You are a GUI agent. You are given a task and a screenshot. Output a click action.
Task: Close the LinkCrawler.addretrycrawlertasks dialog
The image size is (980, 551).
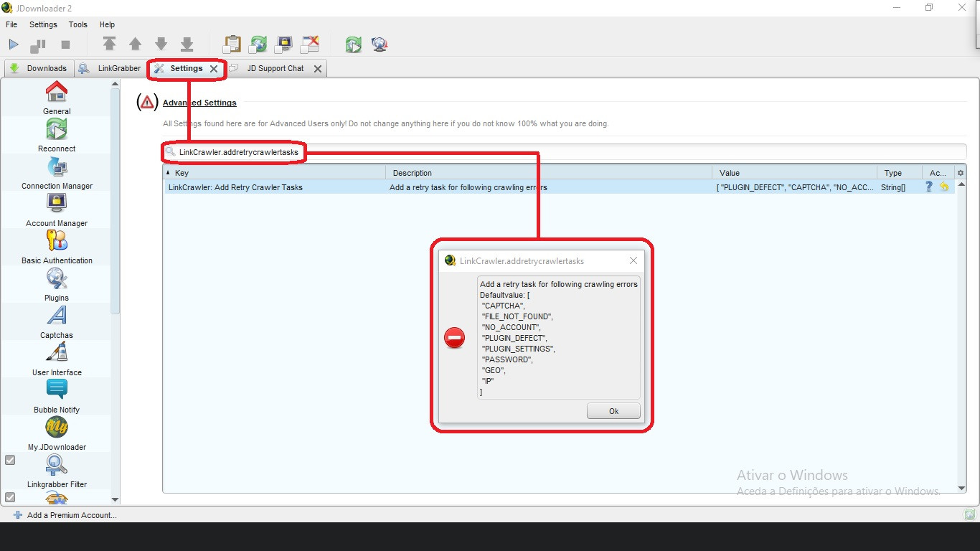(633, 260)
